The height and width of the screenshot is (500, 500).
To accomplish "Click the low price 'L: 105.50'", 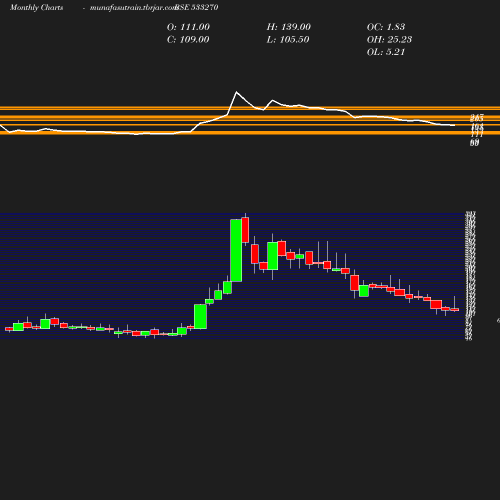I will (288, 40).
